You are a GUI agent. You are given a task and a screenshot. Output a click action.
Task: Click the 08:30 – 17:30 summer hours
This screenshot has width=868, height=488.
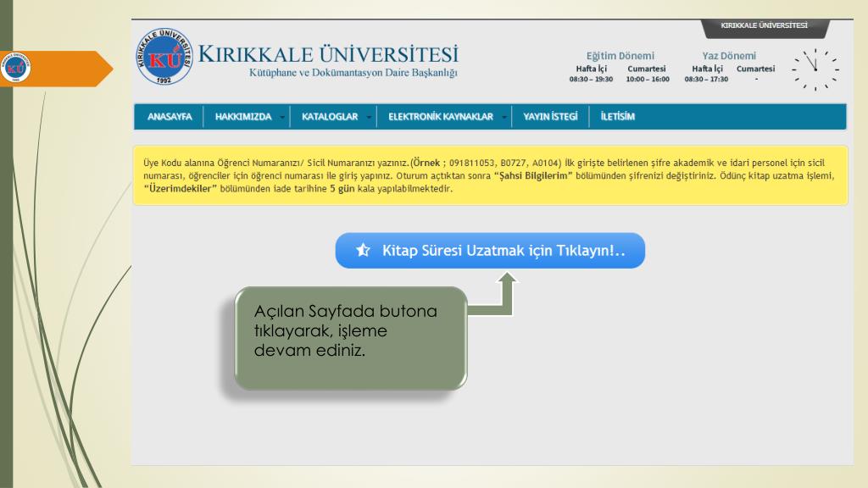[706, 79]
